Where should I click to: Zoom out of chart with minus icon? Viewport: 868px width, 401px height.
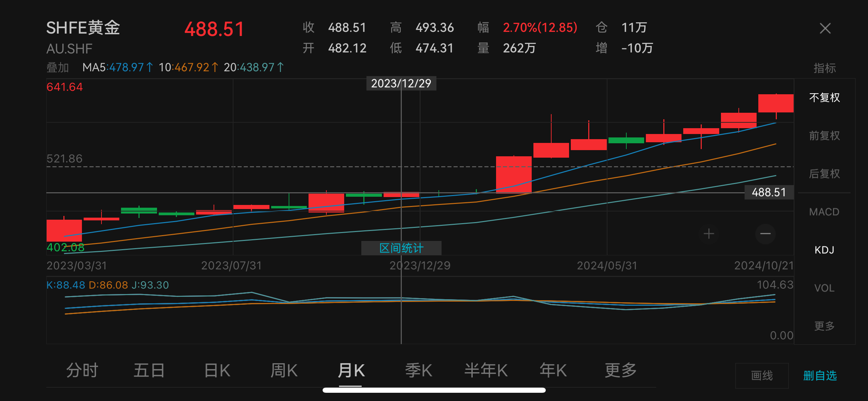(766, 233)
